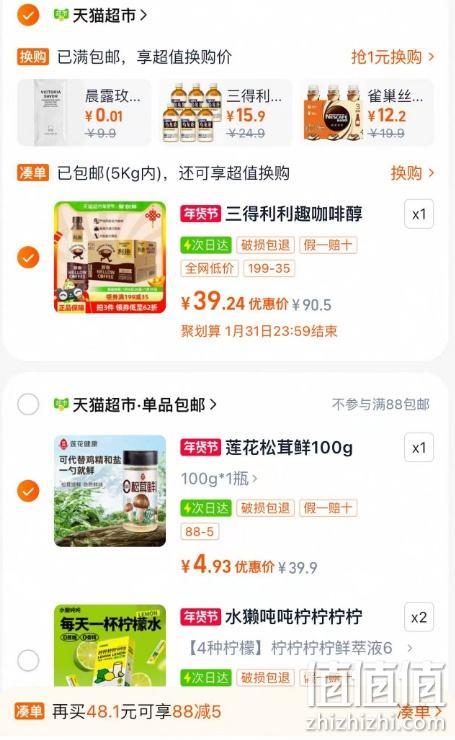Image resolution: width=455 pixels, height=740 pixels.
Task: Open the 三得利 ¥15.9 six-bottle exchange offer
Action: tap(225, 112)
